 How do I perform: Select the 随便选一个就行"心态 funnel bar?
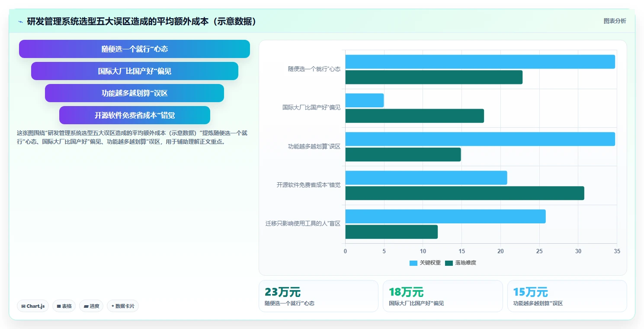click(135, 49)
